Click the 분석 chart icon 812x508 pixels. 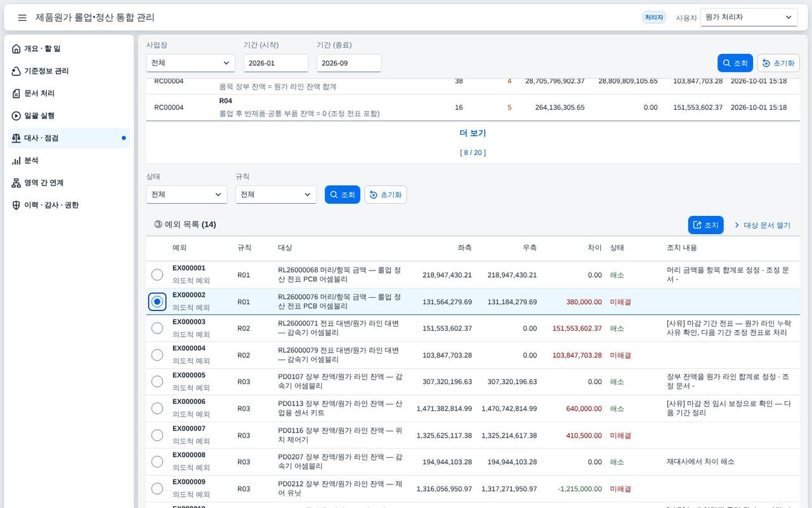[x=16, y=161]
